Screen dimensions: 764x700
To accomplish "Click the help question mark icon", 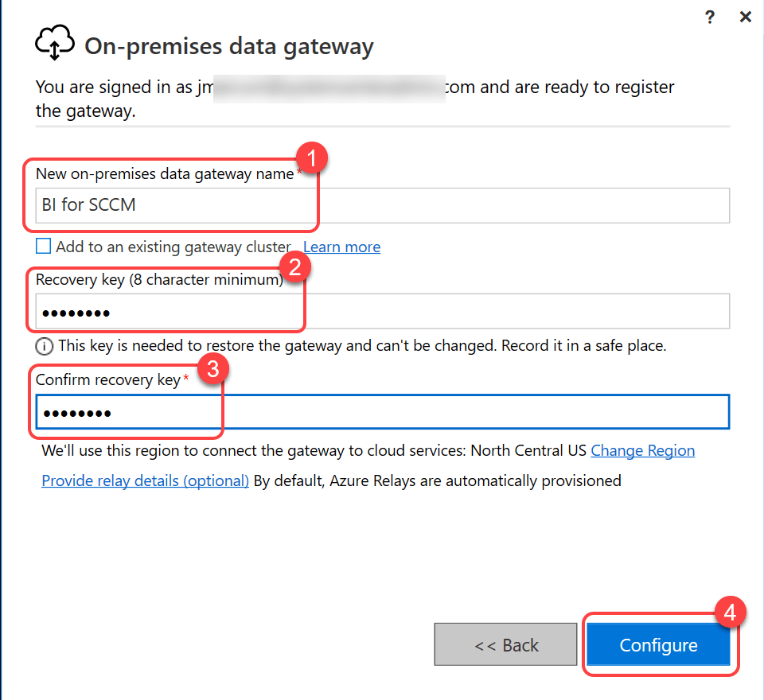I will coord(710,17).
